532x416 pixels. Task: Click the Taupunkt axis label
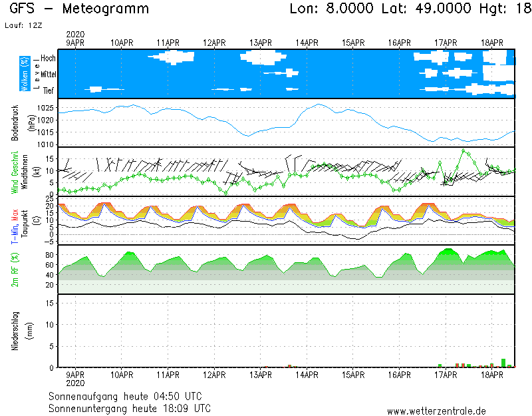[25, 221]
